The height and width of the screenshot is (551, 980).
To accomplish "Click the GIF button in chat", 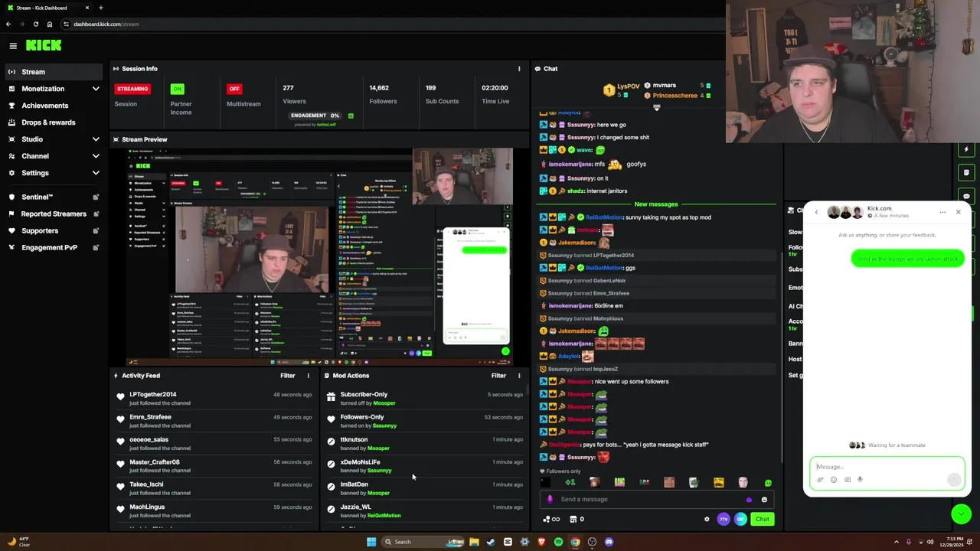I will click(x=740, y=519).
